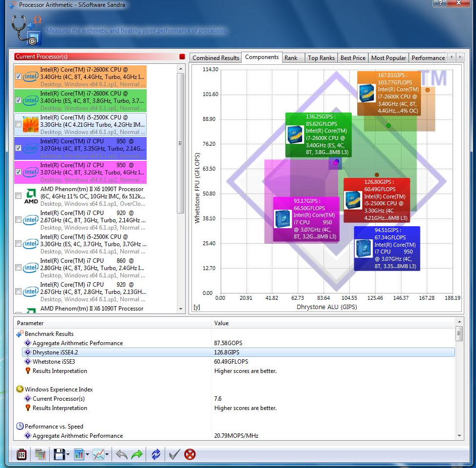Uncheck the blue i7 950 3.35GHz processor
This screenshot has width=476, height=468.
[18, 148]
